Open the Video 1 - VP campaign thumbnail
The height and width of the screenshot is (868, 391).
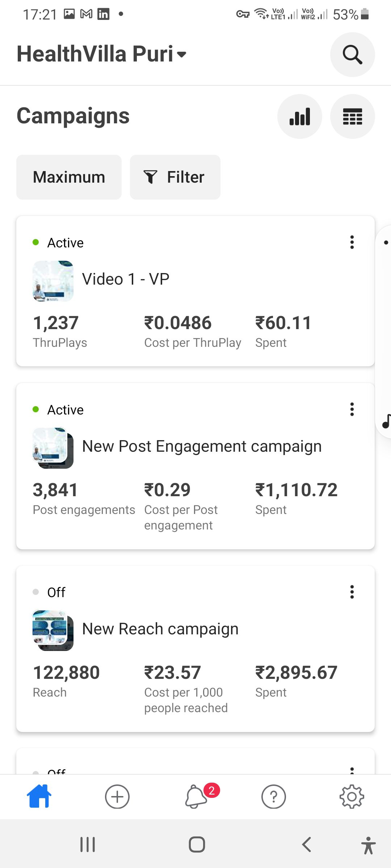pyautogui.click(x=53, y=281)
